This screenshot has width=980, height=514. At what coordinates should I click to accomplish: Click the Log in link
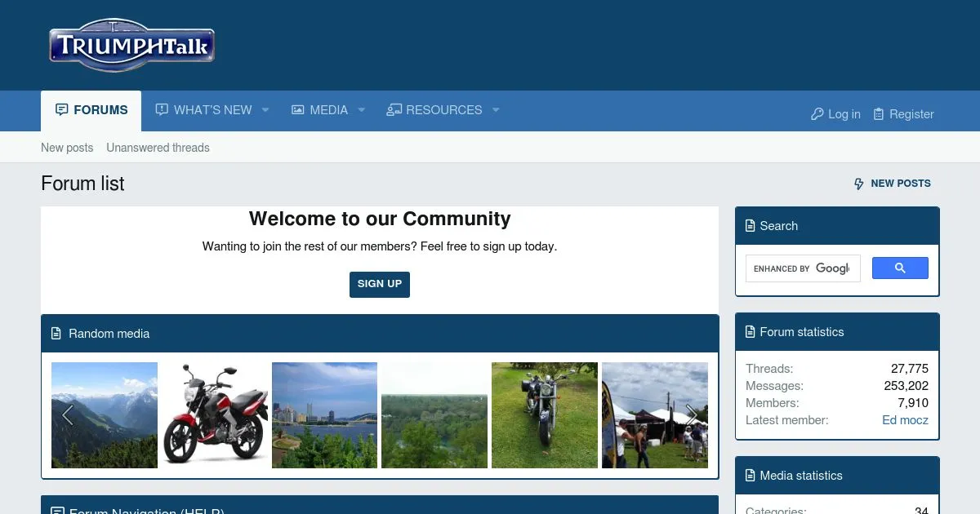pos(835,114)
